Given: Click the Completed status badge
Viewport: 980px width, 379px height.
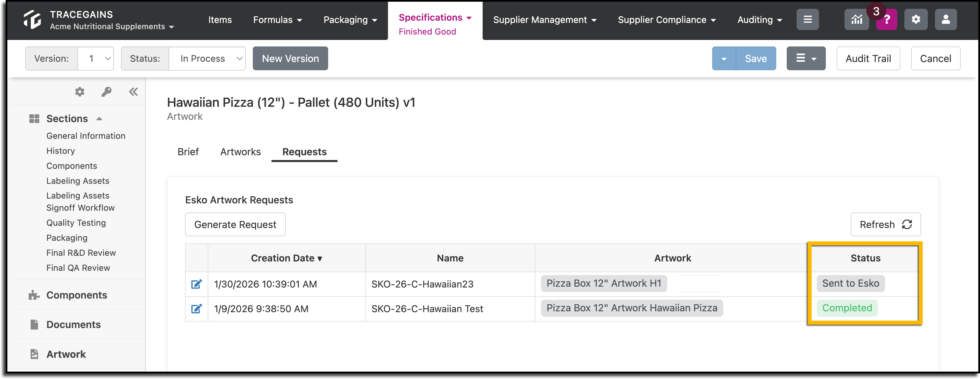Looking at the screenshot, I should pyautogui.click(x=847, y=308).
